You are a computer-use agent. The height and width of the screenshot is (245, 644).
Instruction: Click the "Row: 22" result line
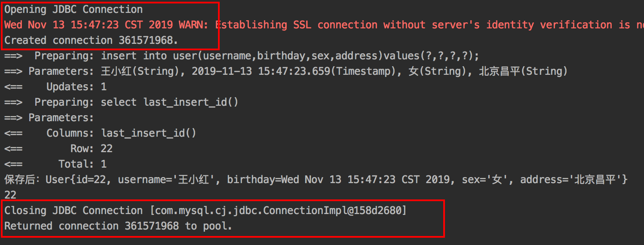point(91,149)
